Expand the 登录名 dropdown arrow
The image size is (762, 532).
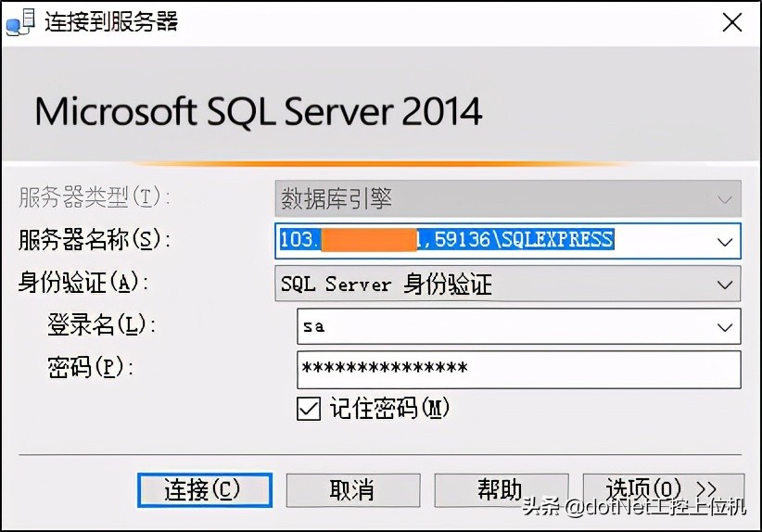[724, 327]
